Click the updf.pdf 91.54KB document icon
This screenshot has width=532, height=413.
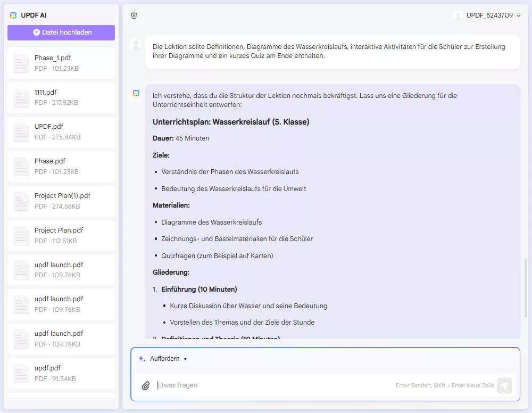pos(21,374)
